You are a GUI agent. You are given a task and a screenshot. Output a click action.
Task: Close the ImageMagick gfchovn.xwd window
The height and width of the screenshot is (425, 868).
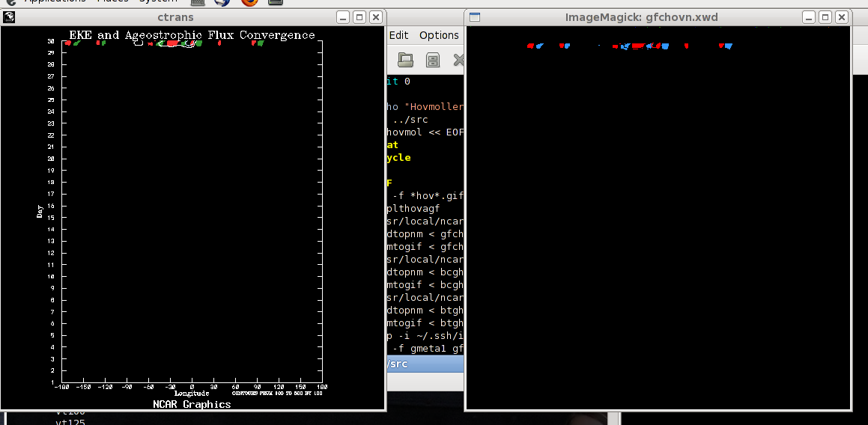(x=842, y=17)
